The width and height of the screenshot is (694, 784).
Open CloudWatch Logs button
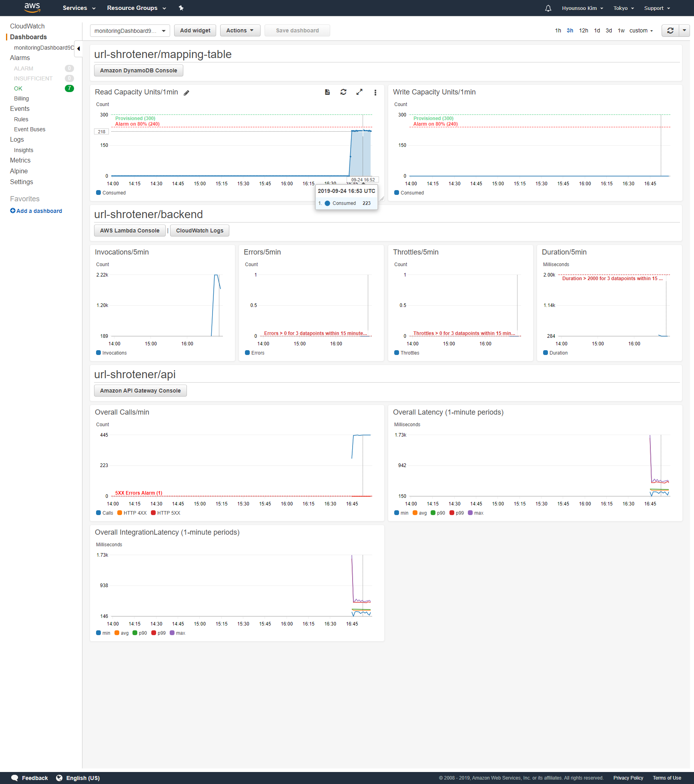(200, 231)
